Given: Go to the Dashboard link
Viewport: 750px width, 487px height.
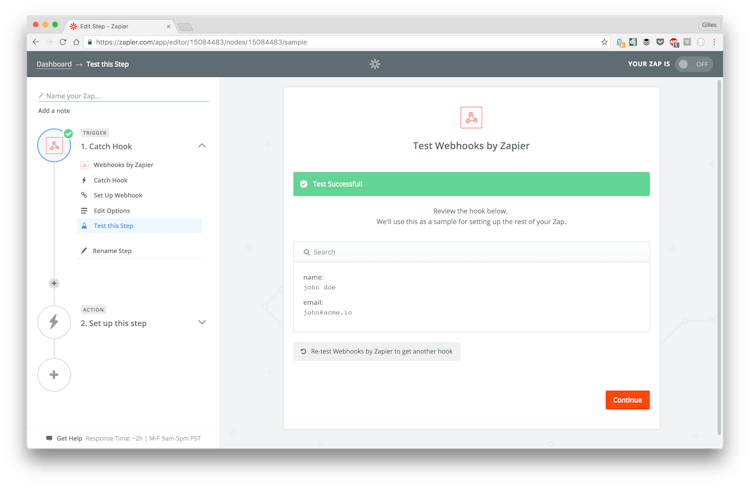Looking at the screenshot, I should pos(54,64).
